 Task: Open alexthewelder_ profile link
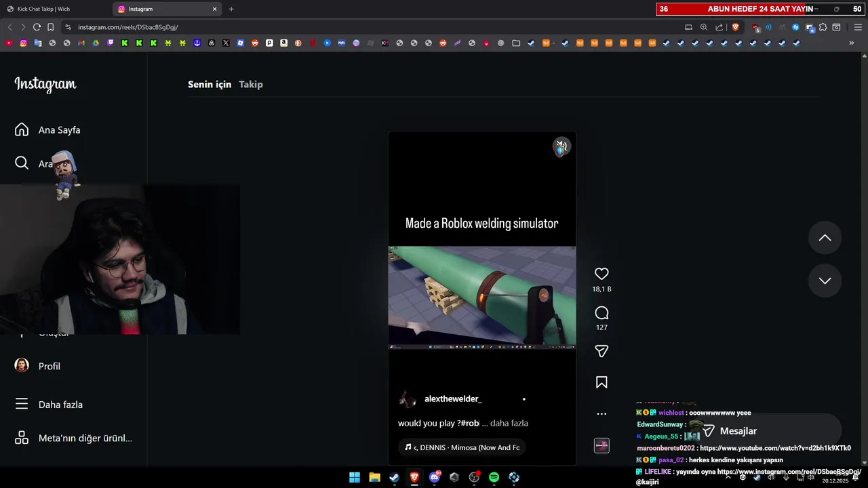point(453,399)
